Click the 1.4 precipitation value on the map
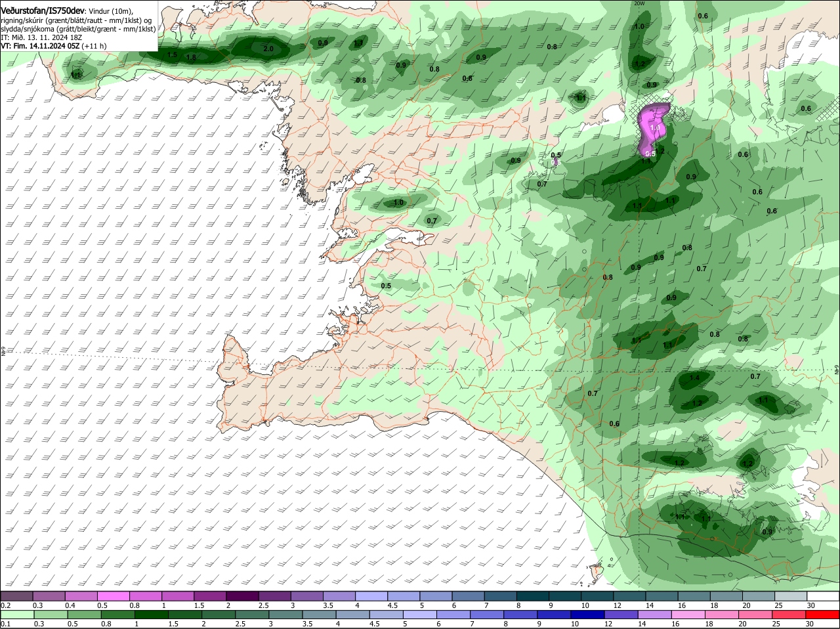The image size is (840, 629). (694, 378)
